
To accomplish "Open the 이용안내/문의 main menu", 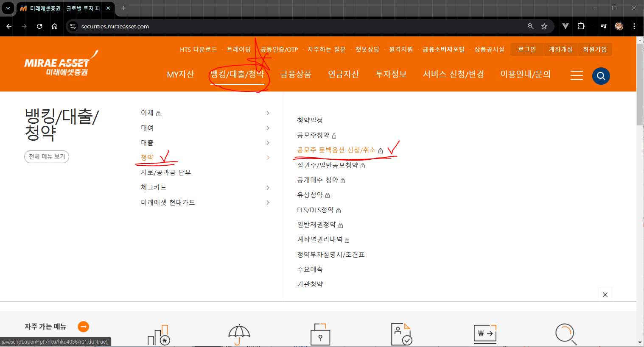I will (526, 75).
